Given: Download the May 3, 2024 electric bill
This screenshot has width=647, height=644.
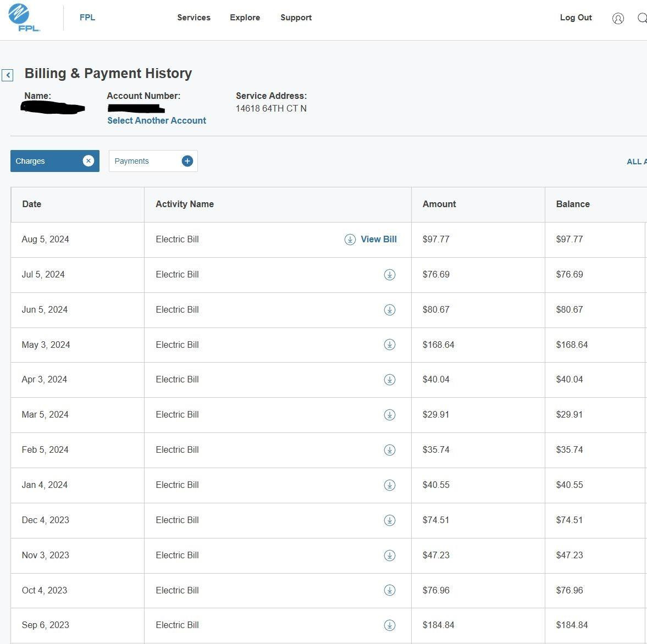Looking at the screenshot, I should tap(390, 345).
